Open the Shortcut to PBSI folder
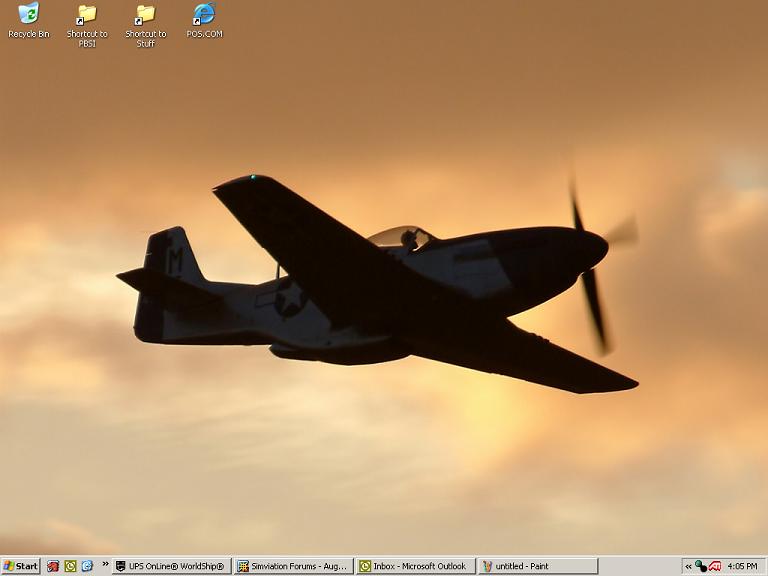 [x=87, y=14]
